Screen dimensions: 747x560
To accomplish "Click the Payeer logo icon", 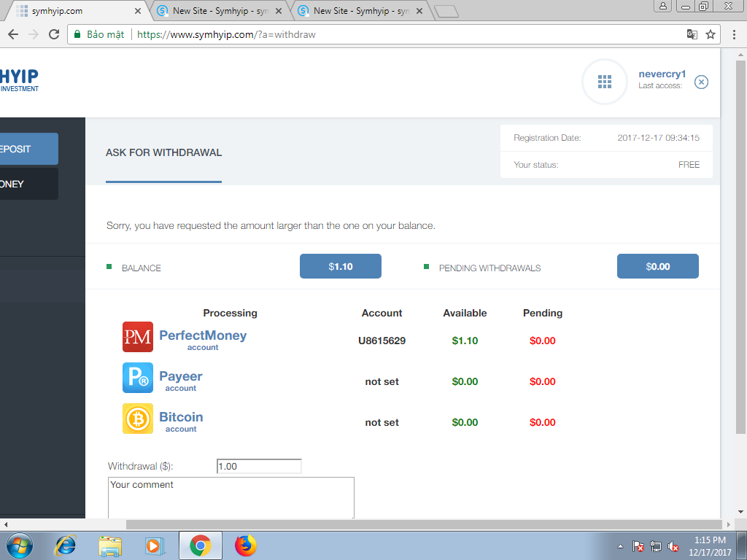I will (138, 378).
